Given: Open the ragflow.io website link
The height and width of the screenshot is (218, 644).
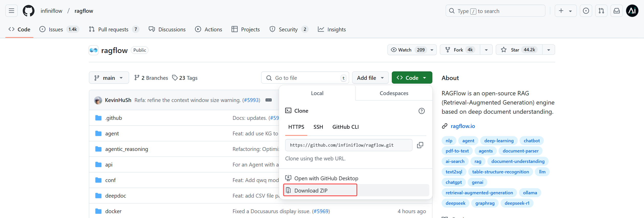Looking at the screenshot, I should (x=463, y=126).
